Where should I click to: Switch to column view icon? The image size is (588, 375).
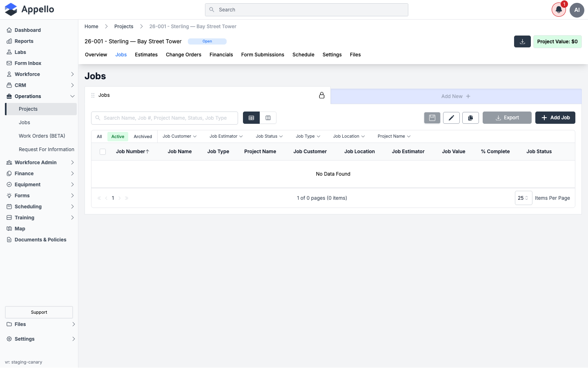click(268, 118)
